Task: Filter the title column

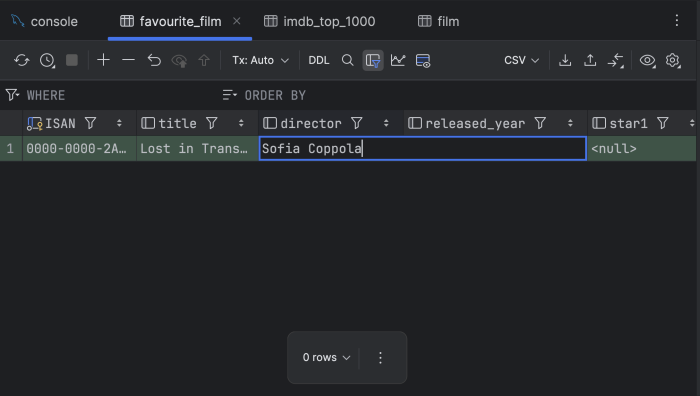Action: click(212, 123)
